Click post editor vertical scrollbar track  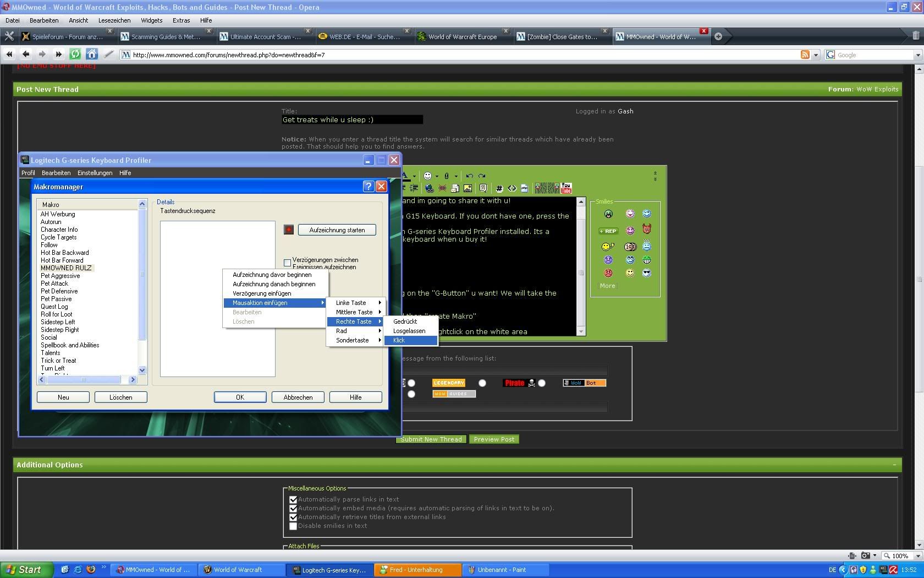[x=581, y=266]
